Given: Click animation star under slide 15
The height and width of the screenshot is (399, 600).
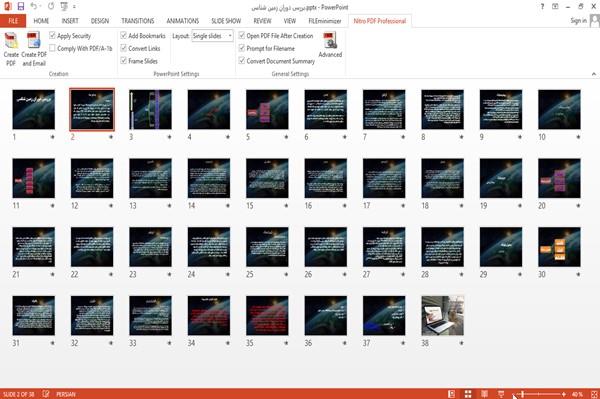Looking at the screenshot, I should 286,206.
